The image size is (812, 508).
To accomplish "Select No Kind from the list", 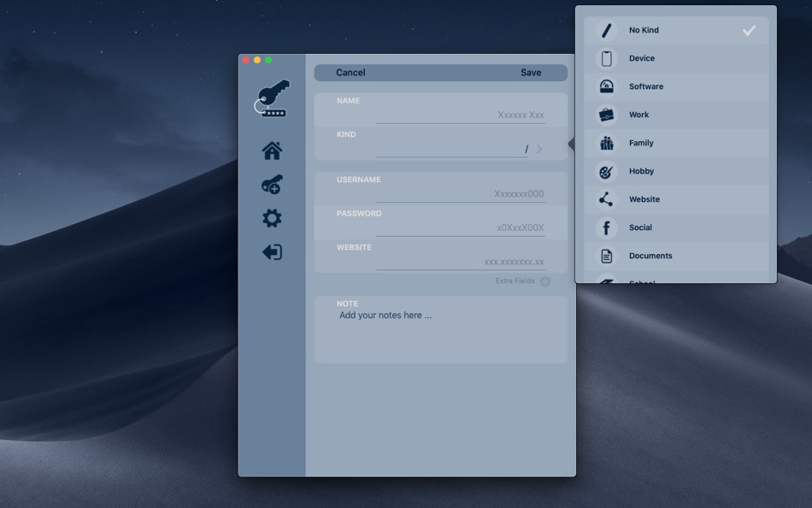I will click(x=676, y=30).
